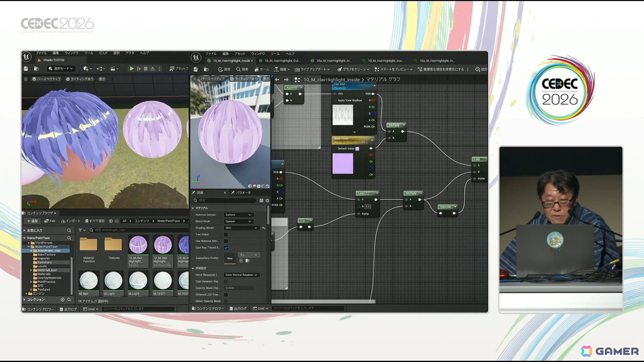Image resolution: width=644 pixels, height=362 pixels.
Task: Click the Skip frame button beside Play
Action: point(138,69)
